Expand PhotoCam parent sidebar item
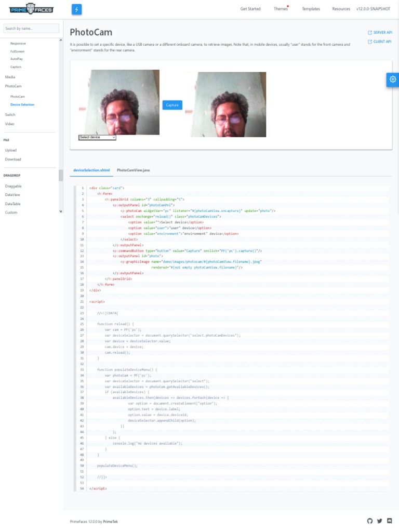This screenshot has height=532, width=399. click(13, 86)
